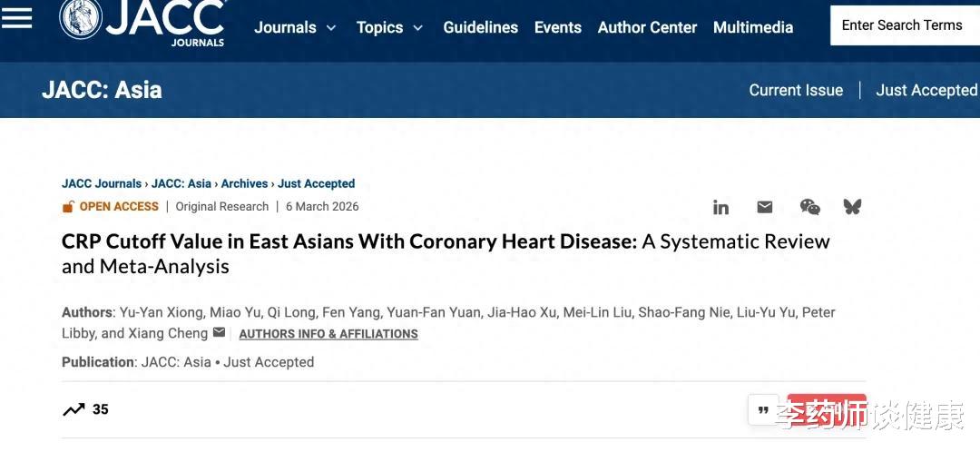Click the JACC Journals logo

pos(143,22)
